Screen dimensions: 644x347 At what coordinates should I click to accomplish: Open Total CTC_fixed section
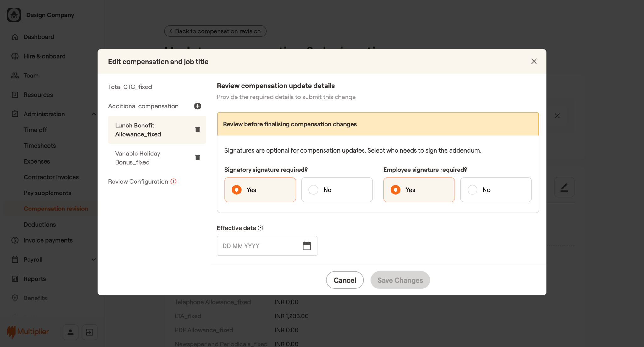(x=130, y=87)
